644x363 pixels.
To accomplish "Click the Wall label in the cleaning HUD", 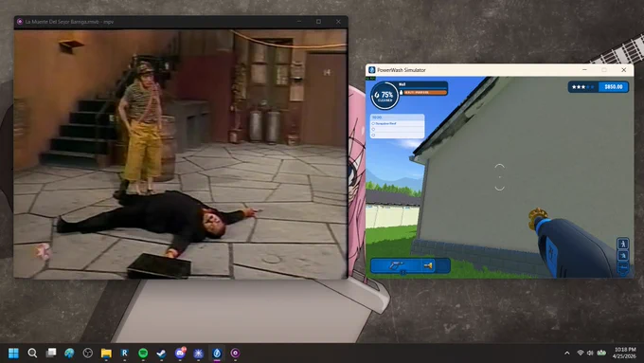I will [x=402, y=84].
